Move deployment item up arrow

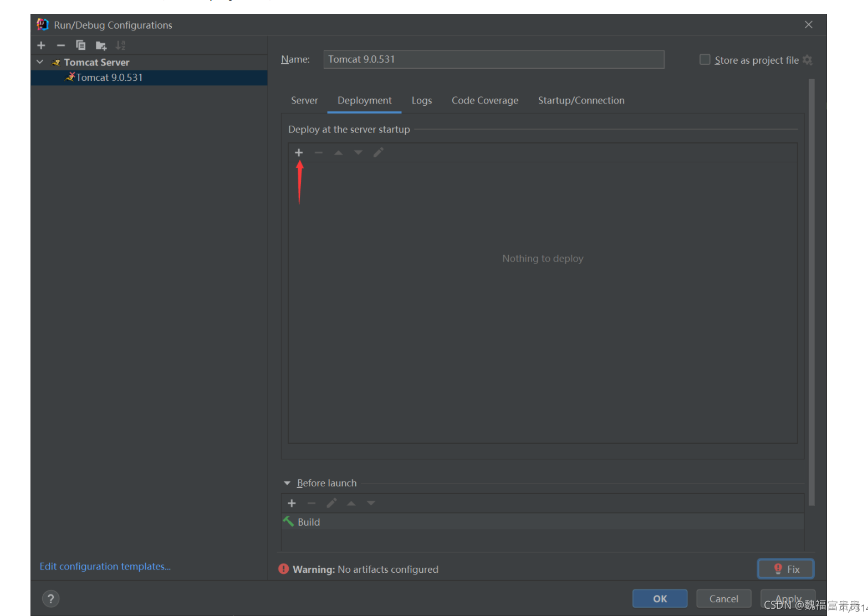pos(338,152)
